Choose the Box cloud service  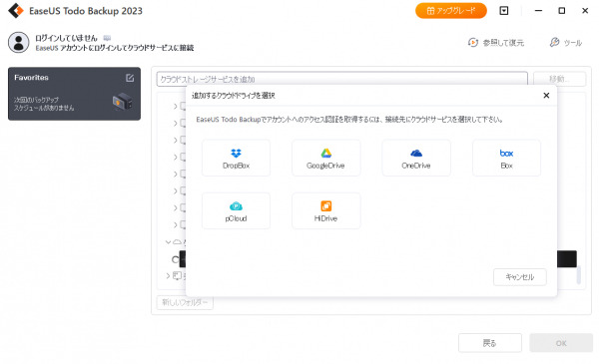(x=506, y=158)
